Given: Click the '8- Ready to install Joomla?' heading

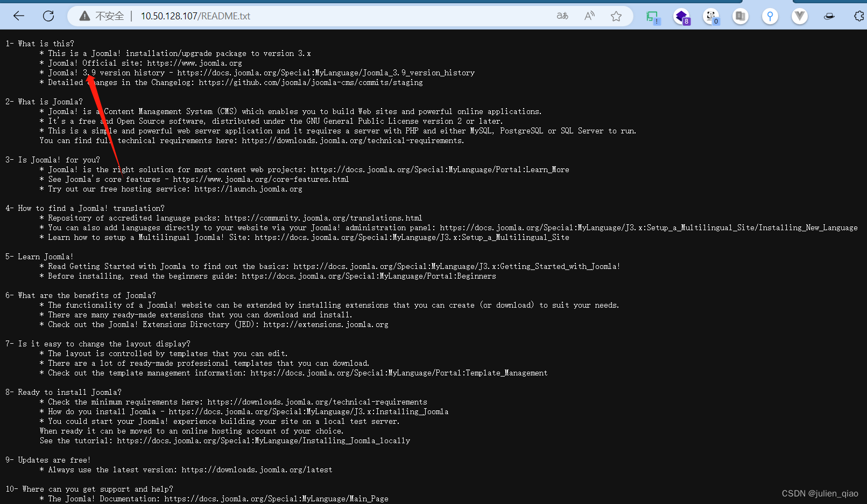Looking at the screenshot, I should tap(64, 392).
